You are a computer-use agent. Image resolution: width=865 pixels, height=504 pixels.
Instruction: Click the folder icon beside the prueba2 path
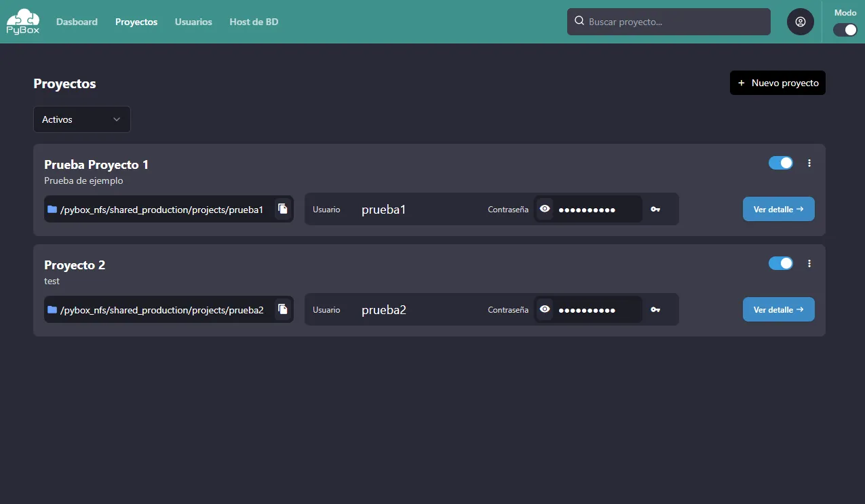[x=52, y=309]
